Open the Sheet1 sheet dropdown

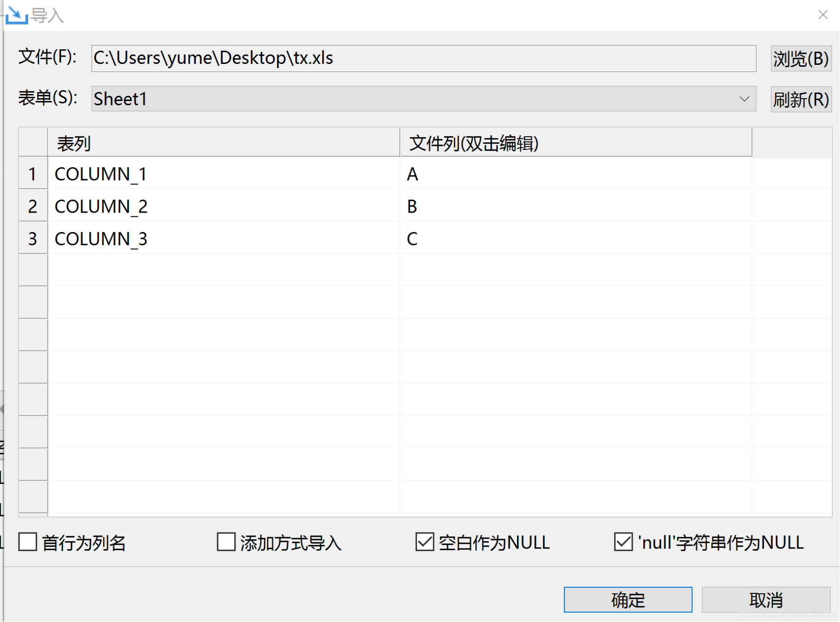click(x=423, y=99)
